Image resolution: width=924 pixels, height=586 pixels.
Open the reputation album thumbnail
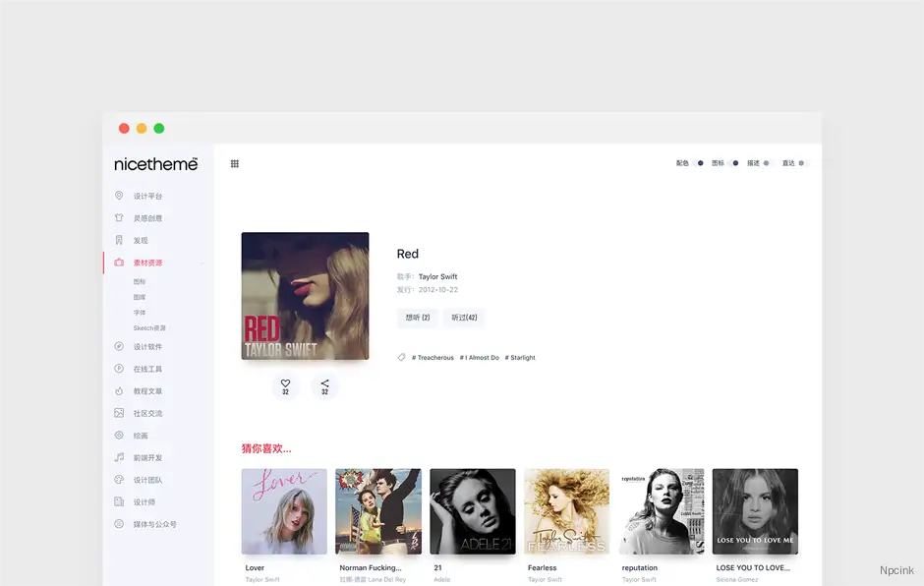pos(662,511)
